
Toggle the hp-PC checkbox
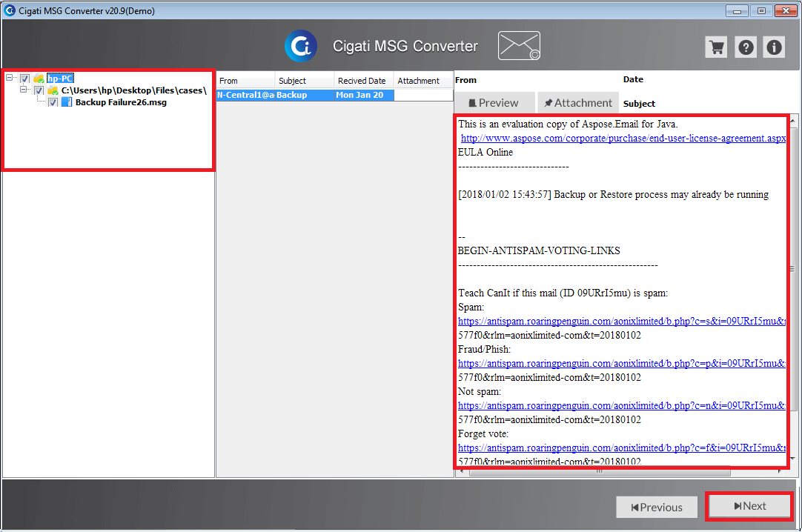pos(24,79)
